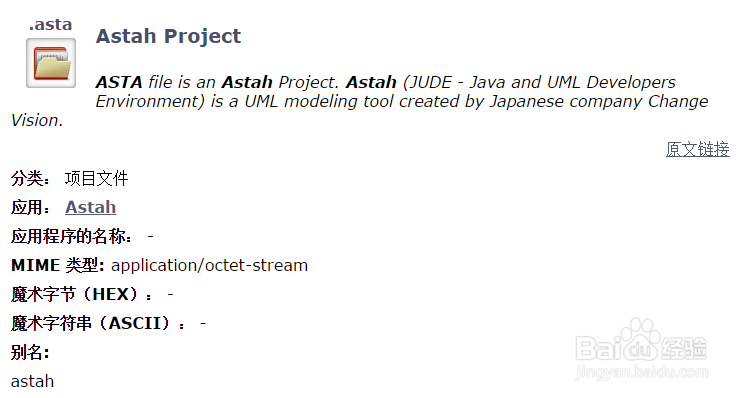Click the 应用 label

[30, 207]
